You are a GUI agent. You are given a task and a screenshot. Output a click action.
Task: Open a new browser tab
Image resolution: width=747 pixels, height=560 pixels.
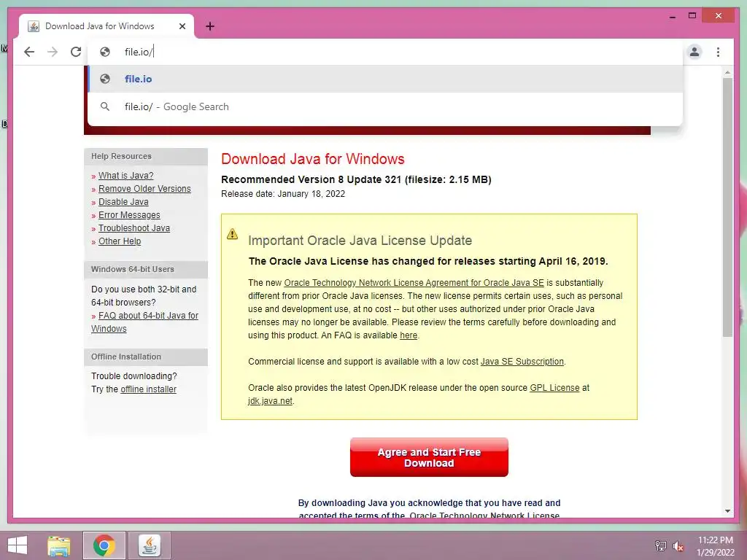209,26
